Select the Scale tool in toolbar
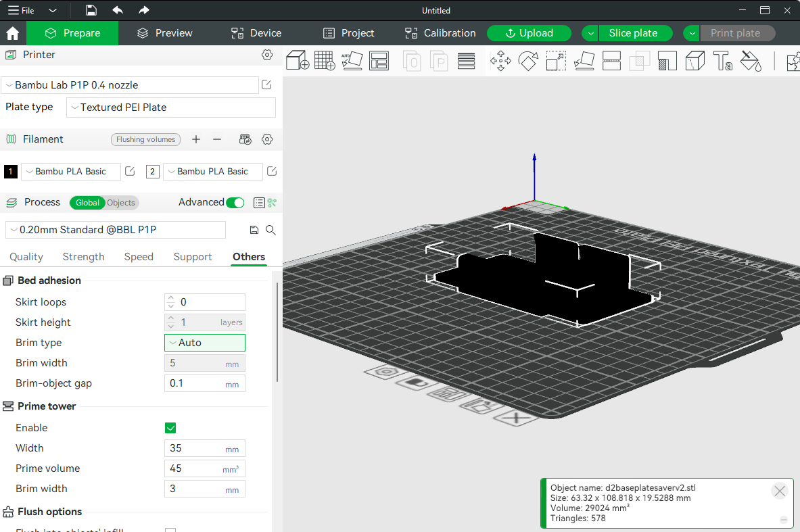The width and height of the screenshot is (800, 532). point(556,61)
